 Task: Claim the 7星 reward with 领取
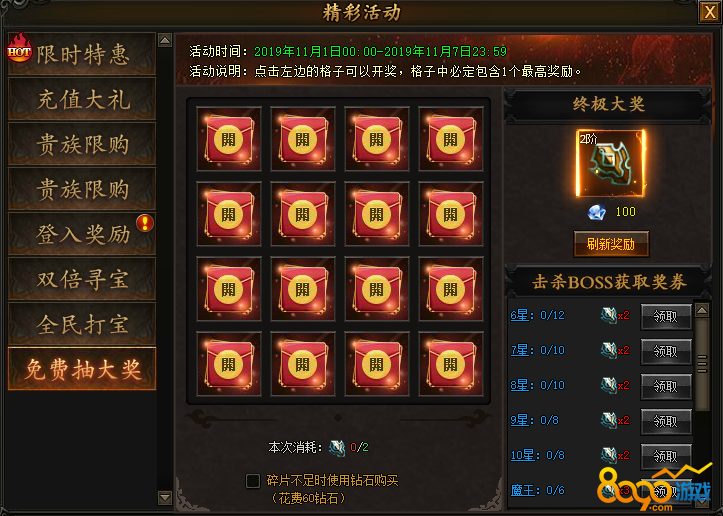pos(666,351)
